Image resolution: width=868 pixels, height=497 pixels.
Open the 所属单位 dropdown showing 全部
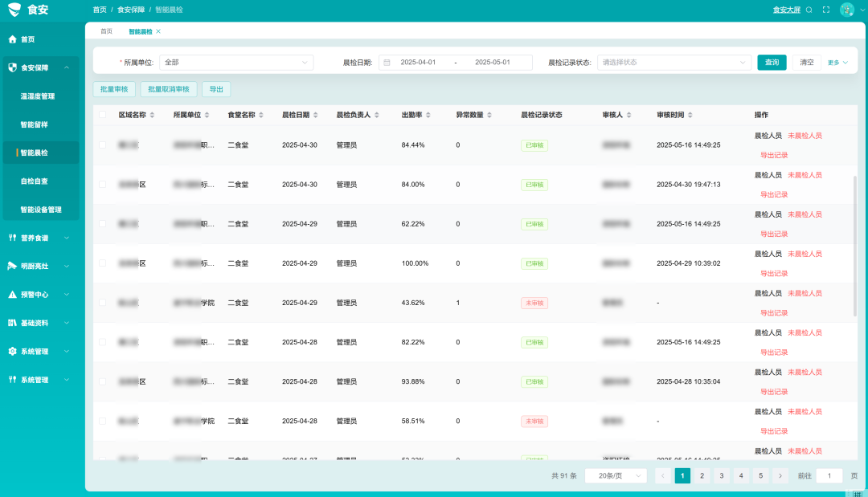coord(236,63)
